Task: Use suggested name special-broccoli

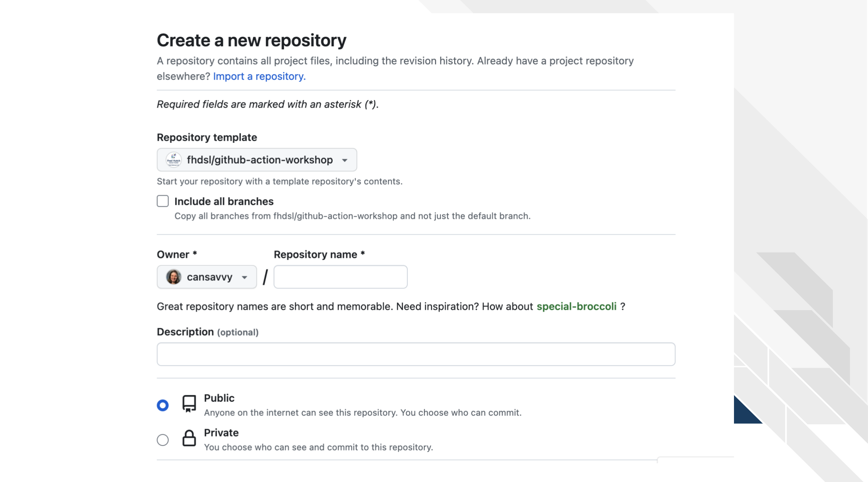Action: [576, 306]
